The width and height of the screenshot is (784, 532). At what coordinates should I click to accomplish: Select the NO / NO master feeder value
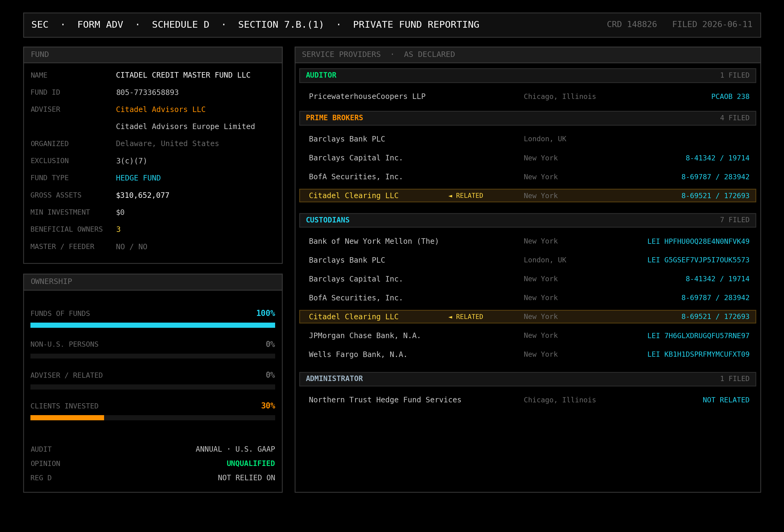pyautogui.click(x=131, y=247)
